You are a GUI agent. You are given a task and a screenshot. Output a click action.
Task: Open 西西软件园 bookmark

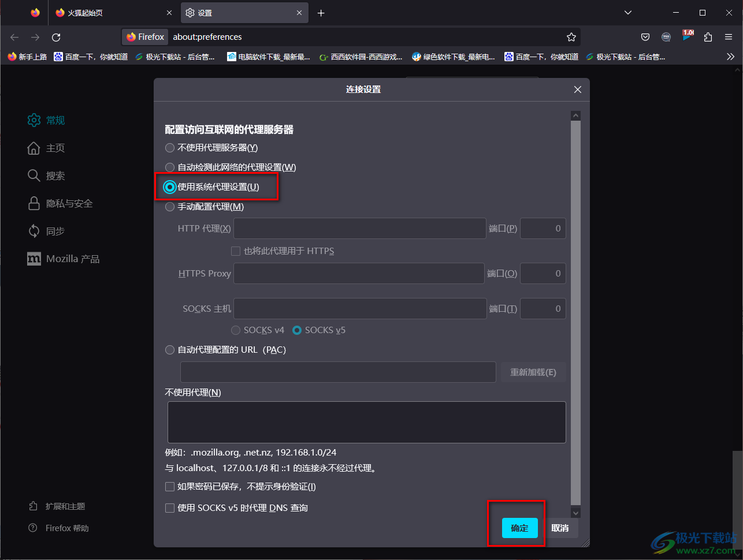point(361,57)
